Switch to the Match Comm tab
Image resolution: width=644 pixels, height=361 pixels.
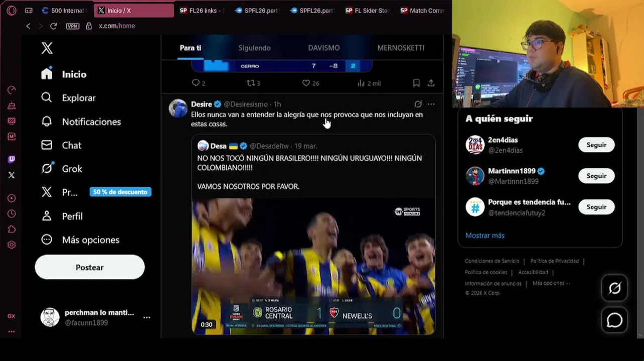click(422, 11)
